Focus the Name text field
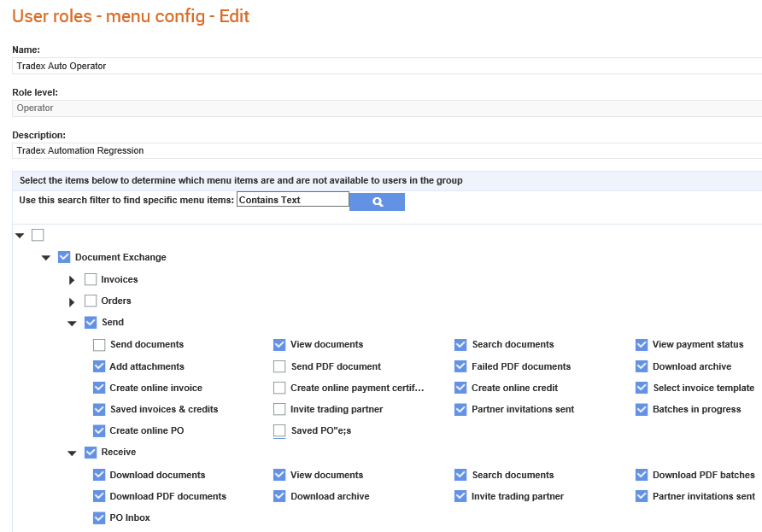The width and height of the screenshot is (762, 532). [x=387, y=66]
